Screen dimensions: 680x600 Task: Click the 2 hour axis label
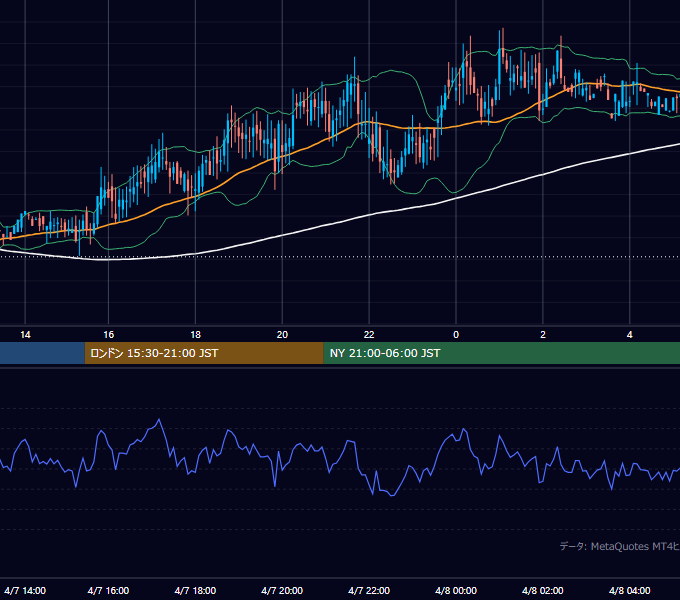click(x=543, y=335)
